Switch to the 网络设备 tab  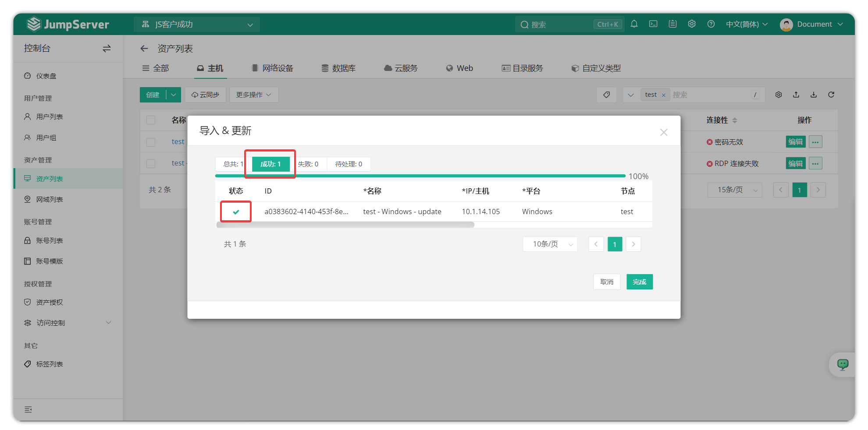(x=272, y=68)
